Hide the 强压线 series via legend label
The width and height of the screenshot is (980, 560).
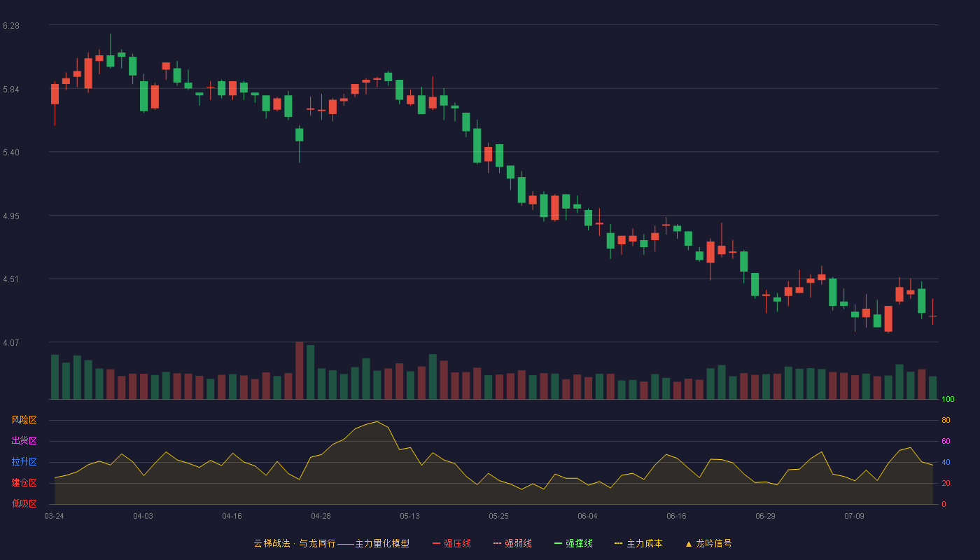point(457,543)
